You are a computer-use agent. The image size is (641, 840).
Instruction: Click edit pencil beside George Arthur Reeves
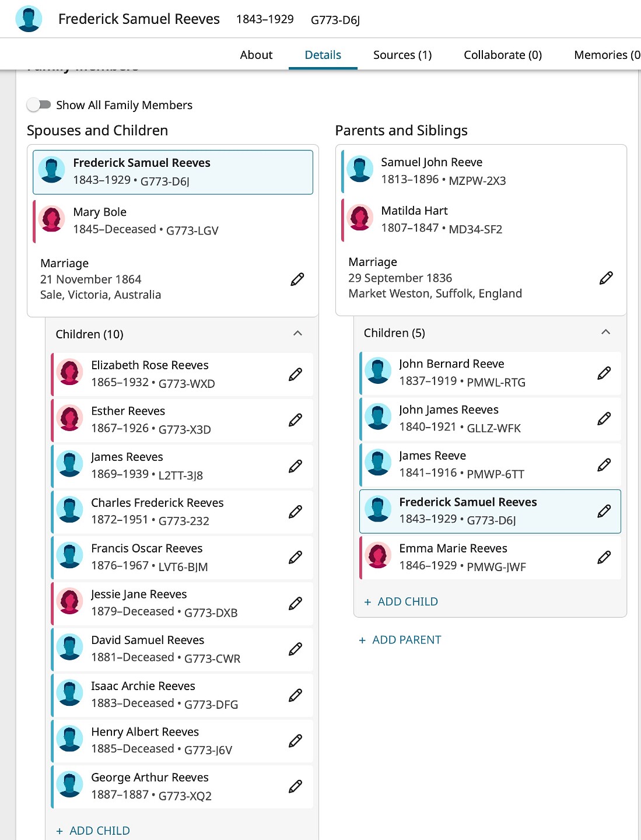pyautogui.click(x=296, y=786)
